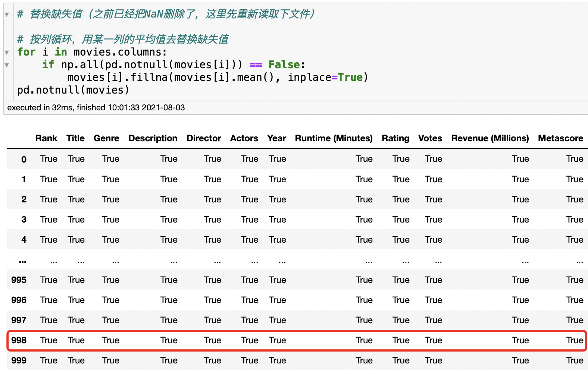This screenshot has height=372, width=588.
Task: Click the 'Rank' column header
Action: (46, 138)
